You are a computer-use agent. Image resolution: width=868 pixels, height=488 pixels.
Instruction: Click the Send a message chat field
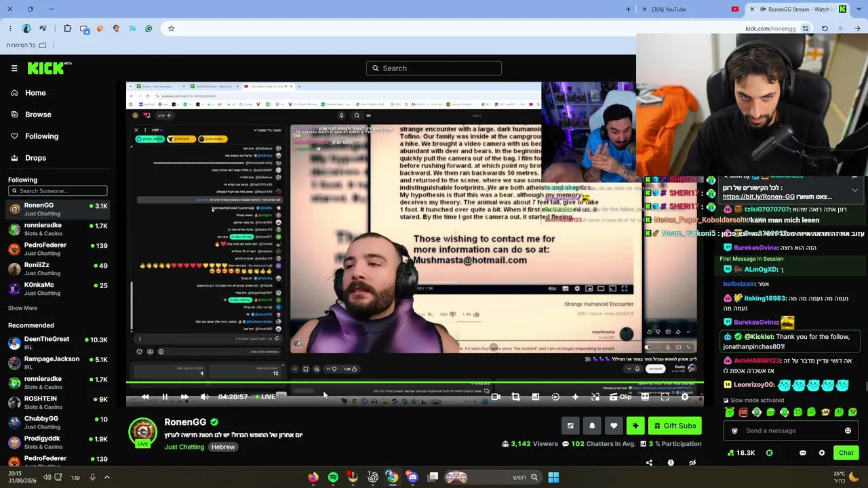pyautogui.click(x=791, y=431)
